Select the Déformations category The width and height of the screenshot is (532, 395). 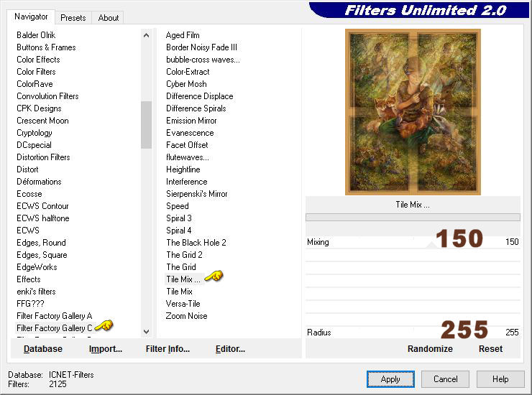(x=39, y=182)
